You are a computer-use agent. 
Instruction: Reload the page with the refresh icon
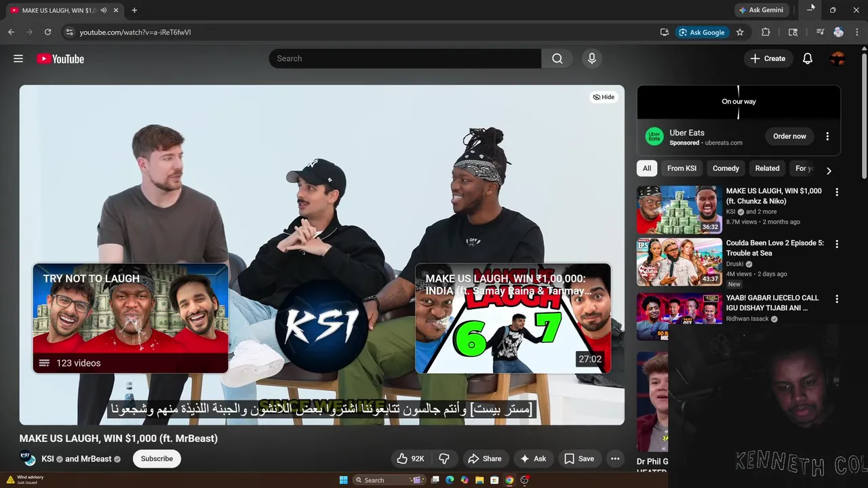(47, 32)
